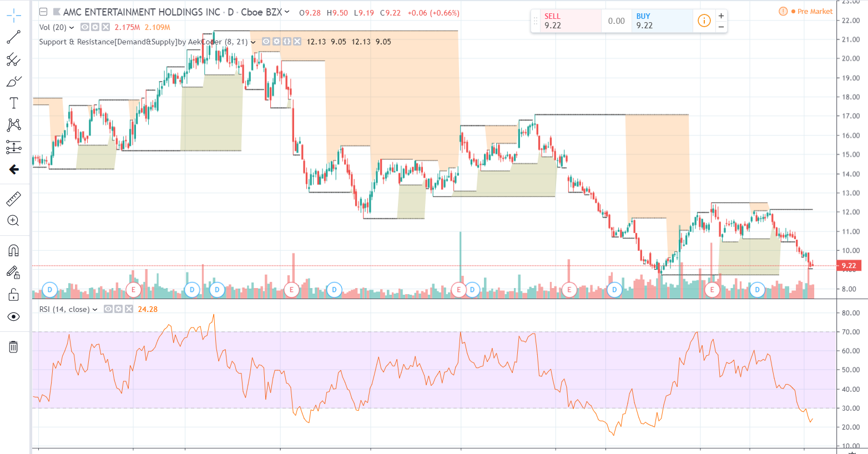This screenshot has width=868, height=454.
Task: Hide all drawings with eye icon
Action: point(13,316)
